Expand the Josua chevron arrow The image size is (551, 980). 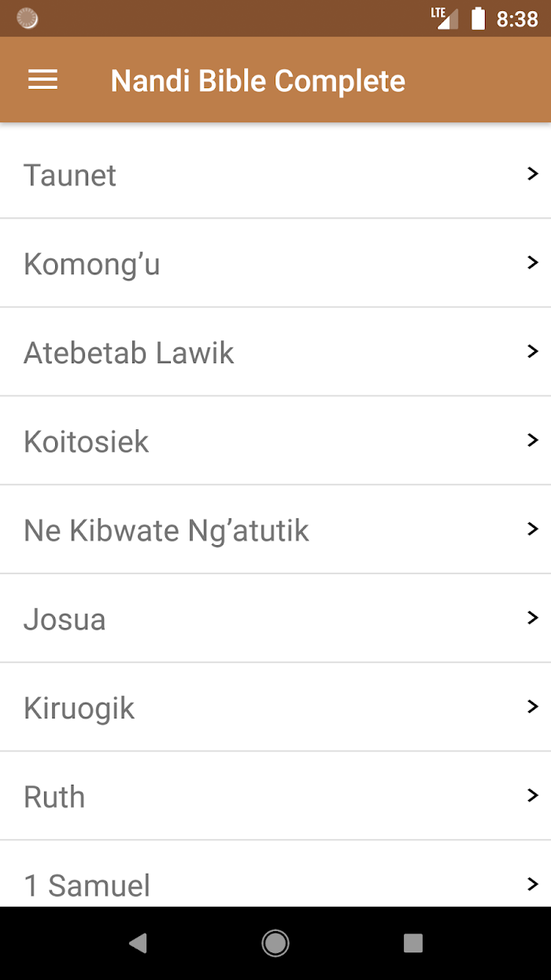(533, 617)
